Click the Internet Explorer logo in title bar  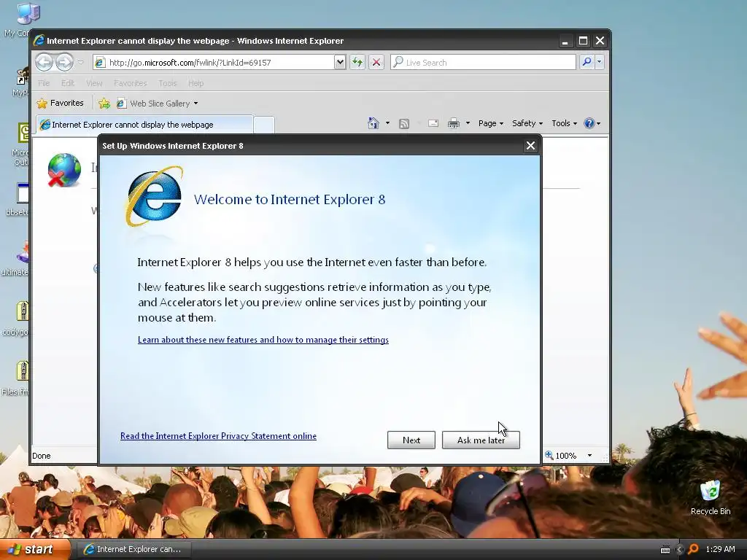(39, 41)
